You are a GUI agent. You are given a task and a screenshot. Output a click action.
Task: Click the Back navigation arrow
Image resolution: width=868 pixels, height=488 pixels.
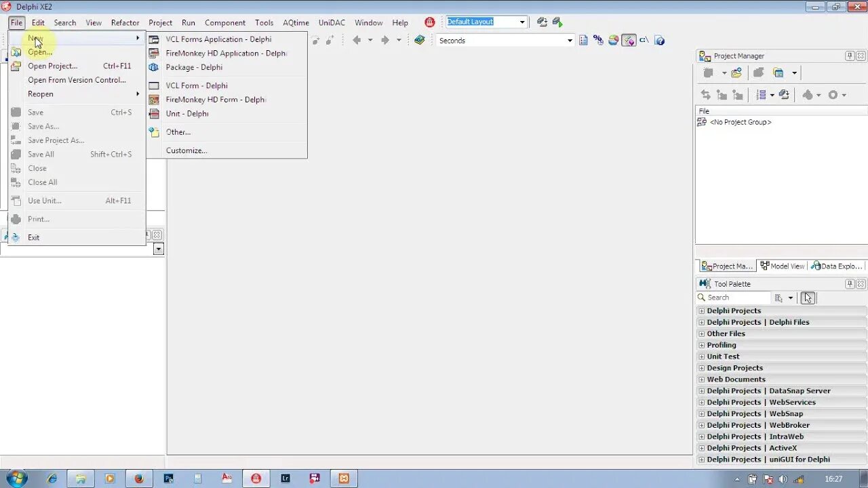tap(357, 40)
